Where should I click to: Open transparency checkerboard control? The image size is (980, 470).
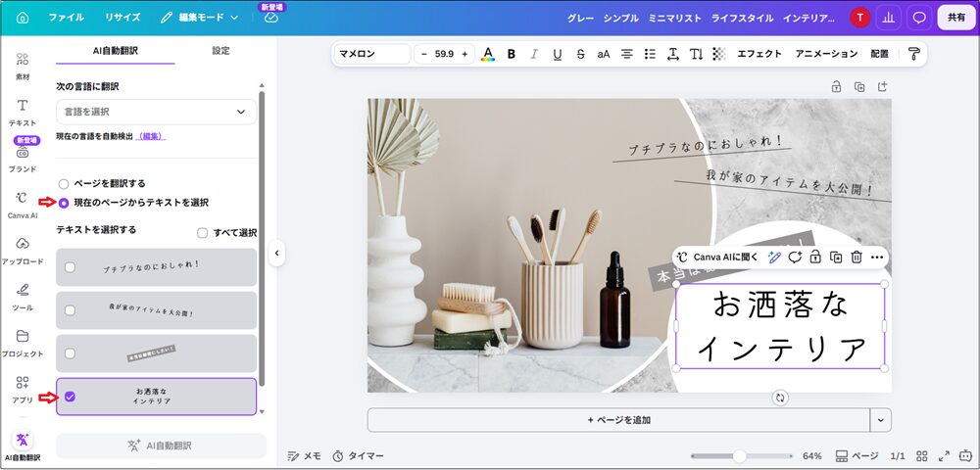pos(719,54)
